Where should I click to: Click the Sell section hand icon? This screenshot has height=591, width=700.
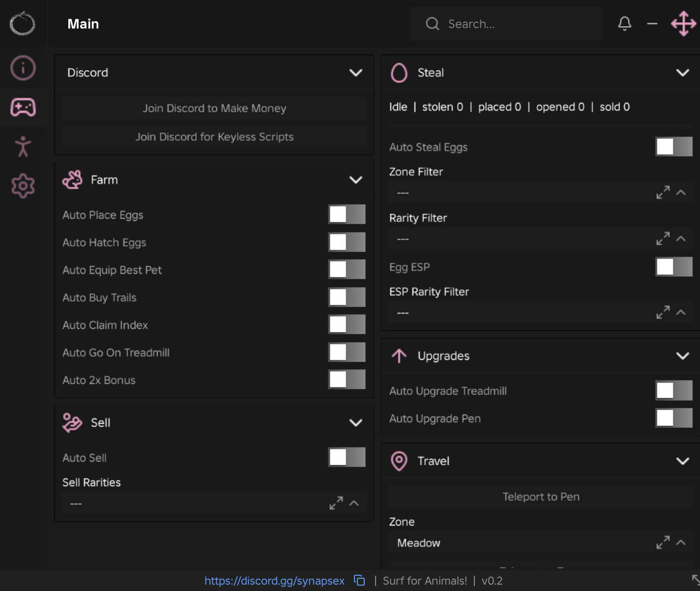point(72,423)
